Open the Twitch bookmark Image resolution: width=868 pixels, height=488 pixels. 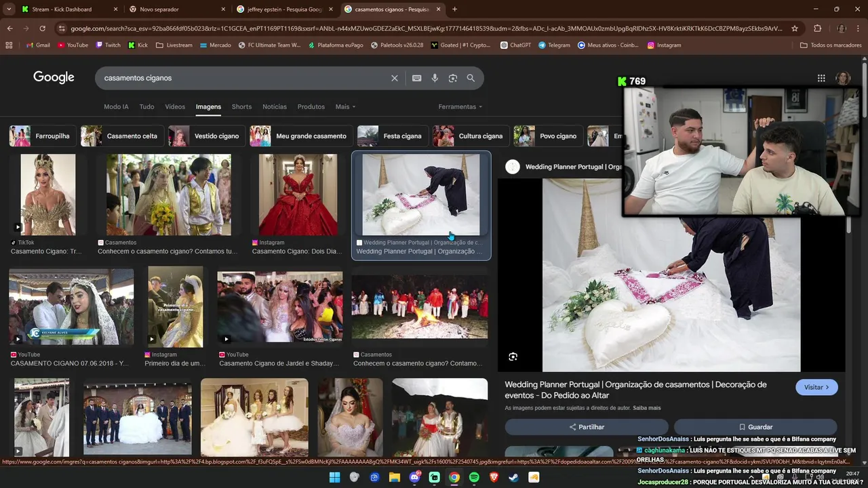pos(108,45)
